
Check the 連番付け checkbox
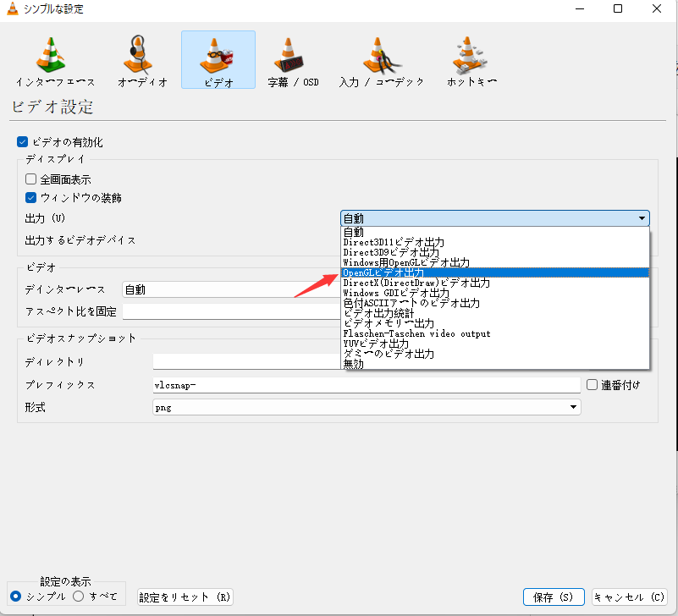(x=593, y=385)
